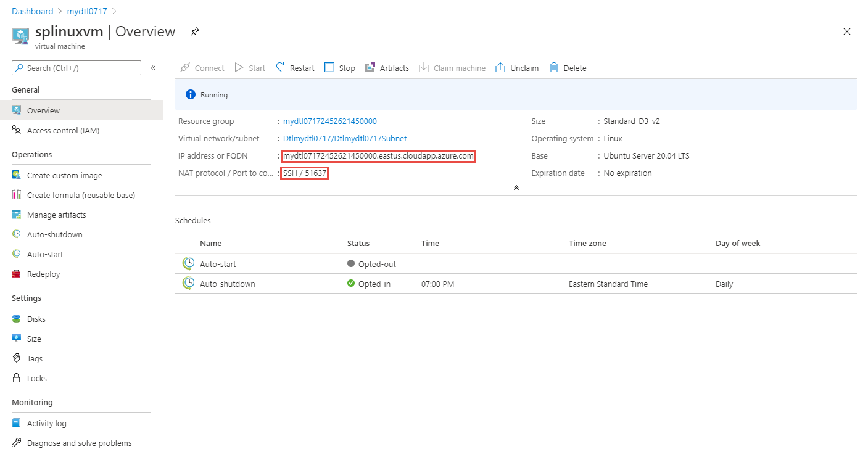This screenshot has width=868, height=457.
Task: Click the Auto-shutdown schedule name
Action: click(228, 284)
